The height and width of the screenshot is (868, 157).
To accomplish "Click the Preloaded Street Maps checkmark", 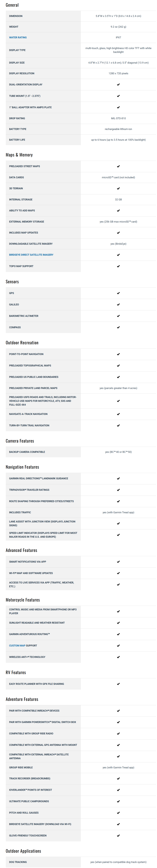I will tap(118, 166).
